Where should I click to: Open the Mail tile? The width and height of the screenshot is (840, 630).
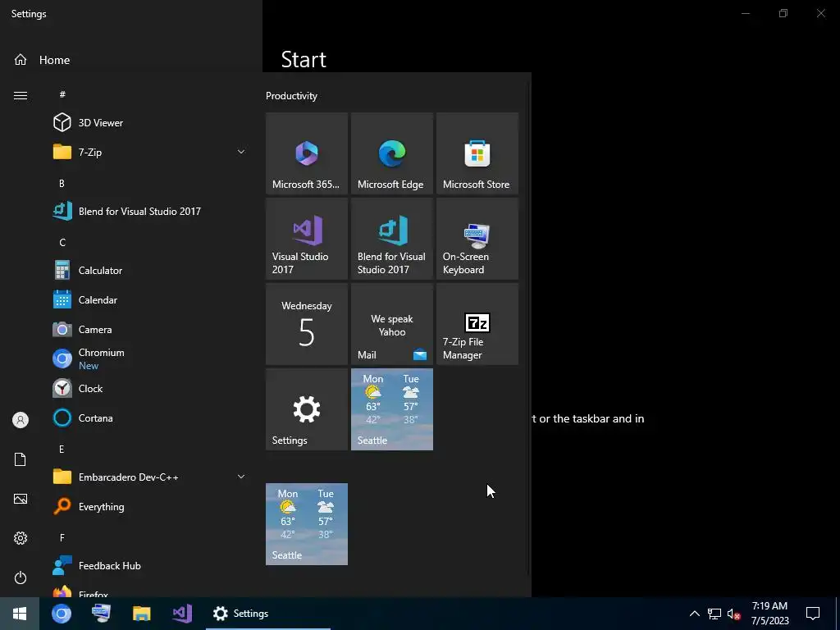coord(391,324)
